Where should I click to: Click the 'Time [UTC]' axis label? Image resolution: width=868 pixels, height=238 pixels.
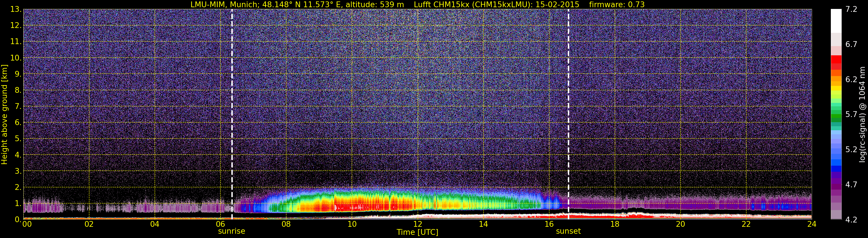click(417, 232)
